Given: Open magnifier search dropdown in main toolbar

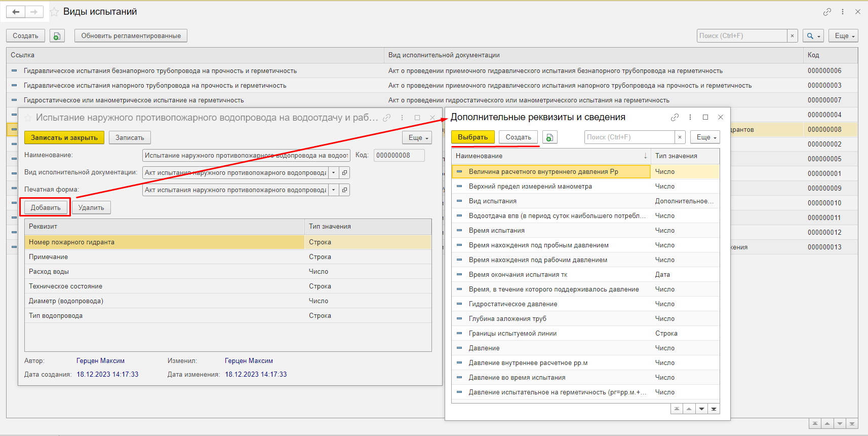Looking at the screenshot, I should [813, 36].
